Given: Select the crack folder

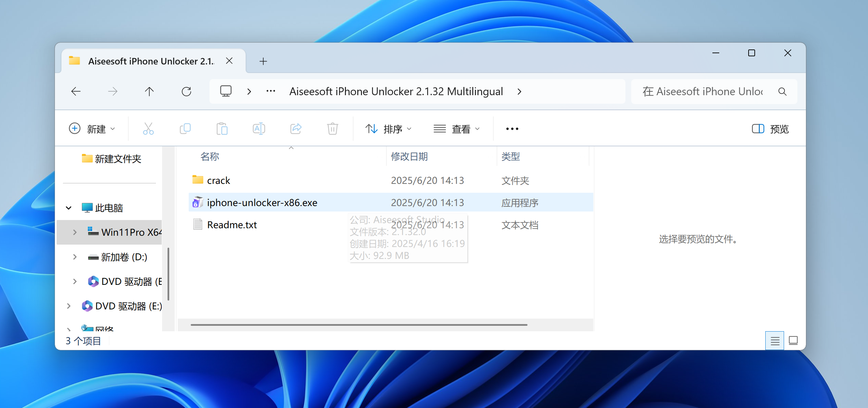Looking at the screenshot, I should (218, 180).
